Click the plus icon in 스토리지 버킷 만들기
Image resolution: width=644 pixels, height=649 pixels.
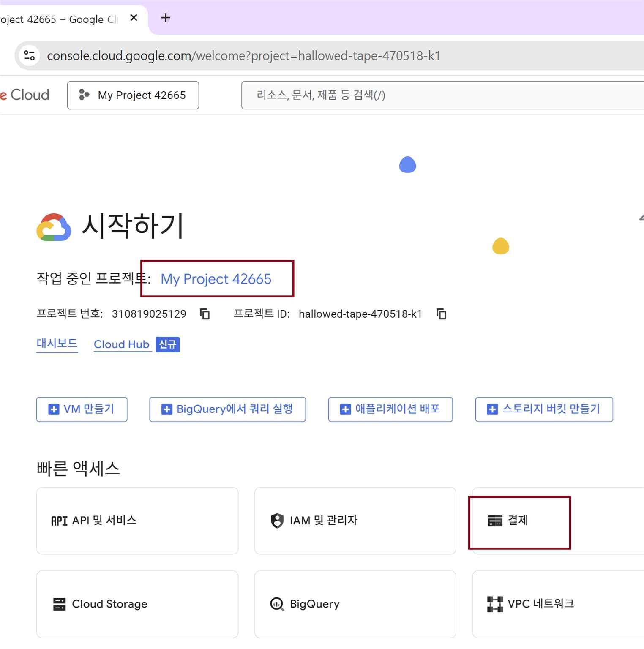point(492,409)
